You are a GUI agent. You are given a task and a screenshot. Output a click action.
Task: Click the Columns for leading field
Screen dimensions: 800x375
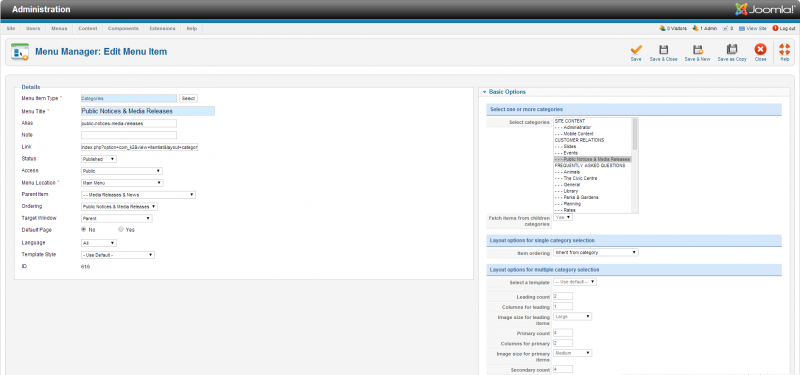click(563, 307)
